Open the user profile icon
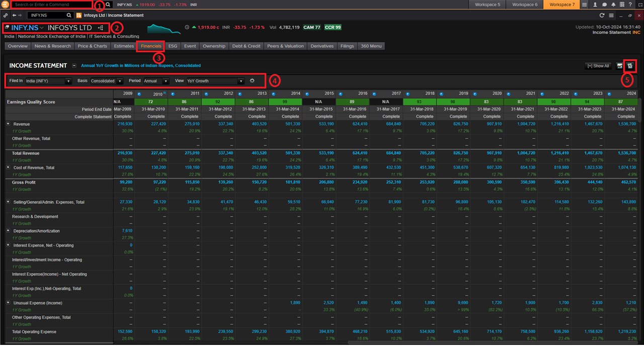 595,5
